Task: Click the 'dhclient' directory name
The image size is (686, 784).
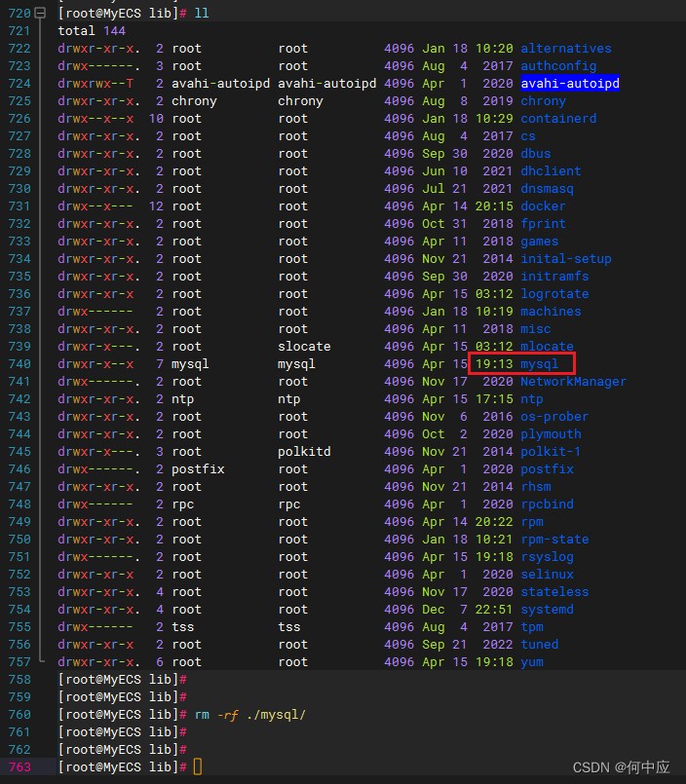Action: pos(551,171)
